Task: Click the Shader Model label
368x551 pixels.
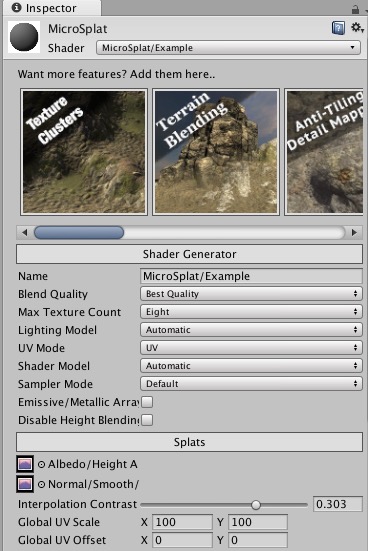Action: [x=54, y=366]
